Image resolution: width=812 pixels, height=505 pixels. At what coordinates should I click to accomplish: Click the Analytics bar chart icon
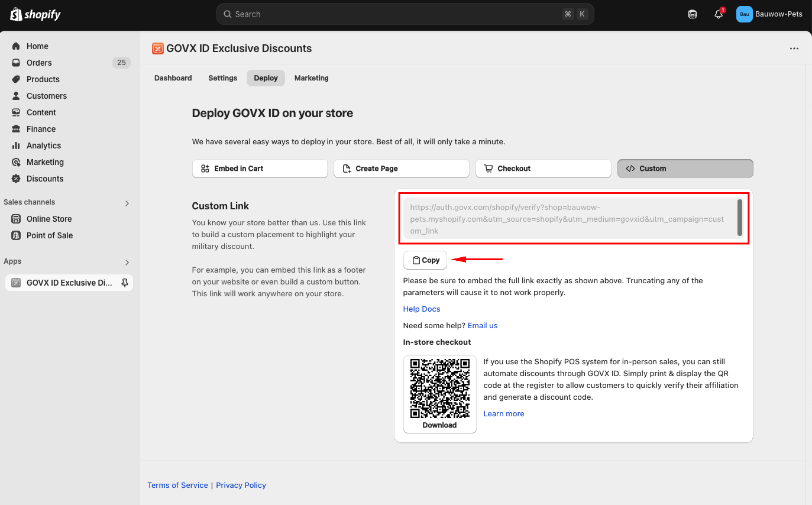click(x=16, y=145)
